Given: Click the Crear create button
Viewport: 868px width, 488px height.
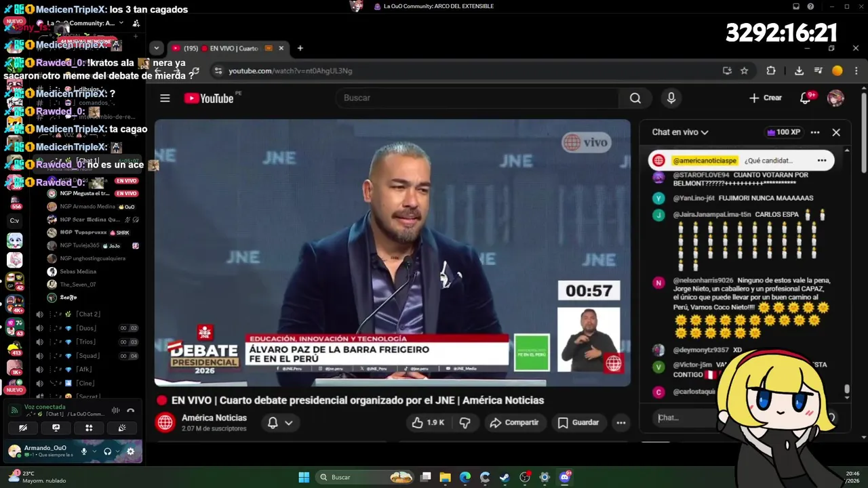Looking at the screenshot, I should pyautogui.click(x=766, y=98).
